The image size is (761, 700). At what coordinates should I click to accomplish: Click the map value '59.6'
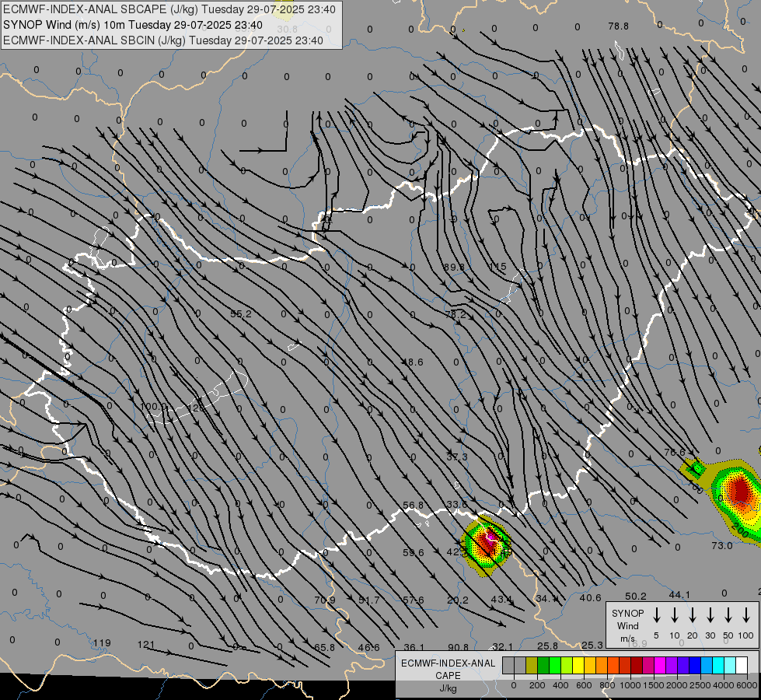[414, 552]
